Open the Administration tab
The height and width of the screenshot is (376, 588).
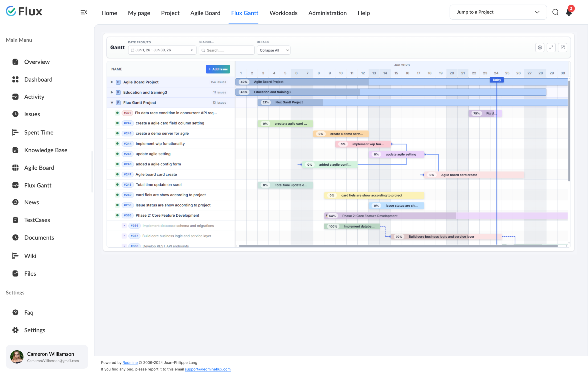pyautogui.click(x=328, y=13)
